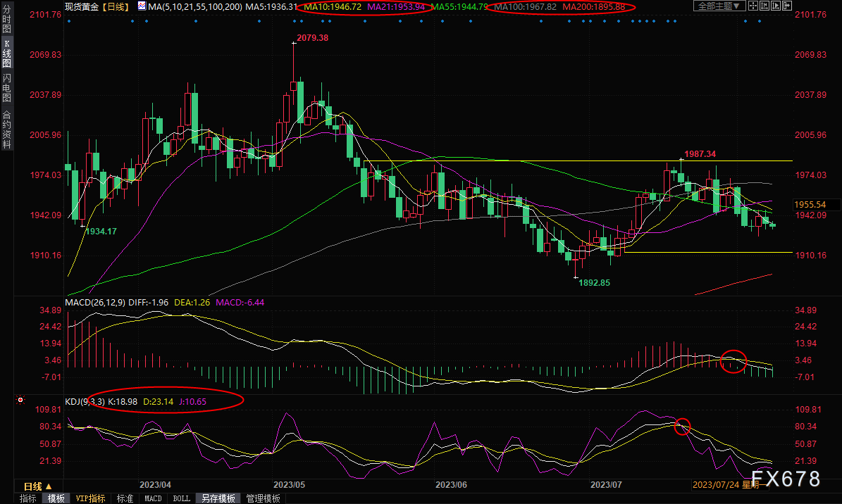Screen dimensions: 842x504
Task: Select the 指标 bottom tab
Action: pos(28,498)
